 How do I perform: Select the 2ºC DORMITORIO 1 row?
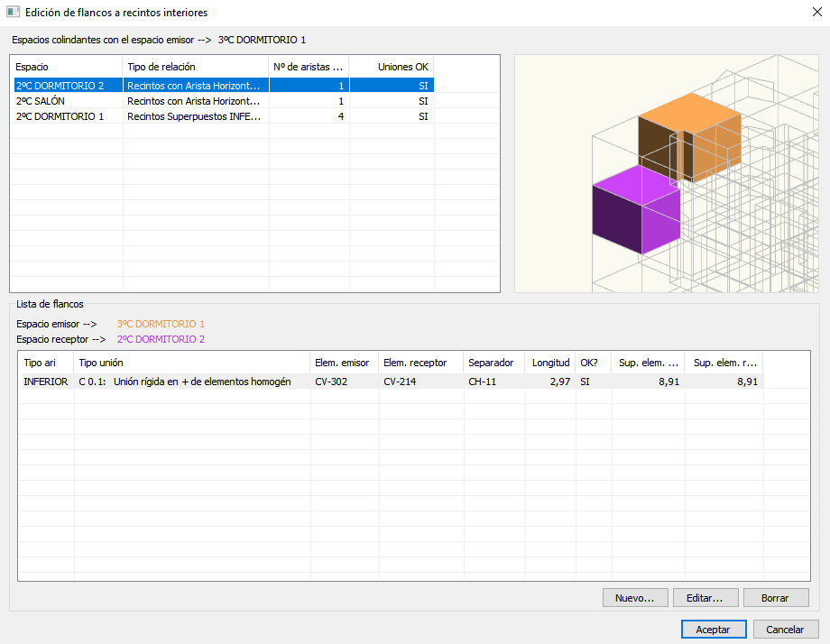pos(60,116)
